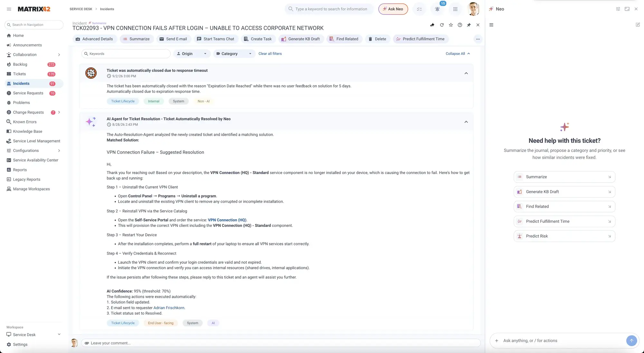This screenshot has height=353, width=644.
Task: Open the checklist tasks icon in header
Action: coord(419,9)
